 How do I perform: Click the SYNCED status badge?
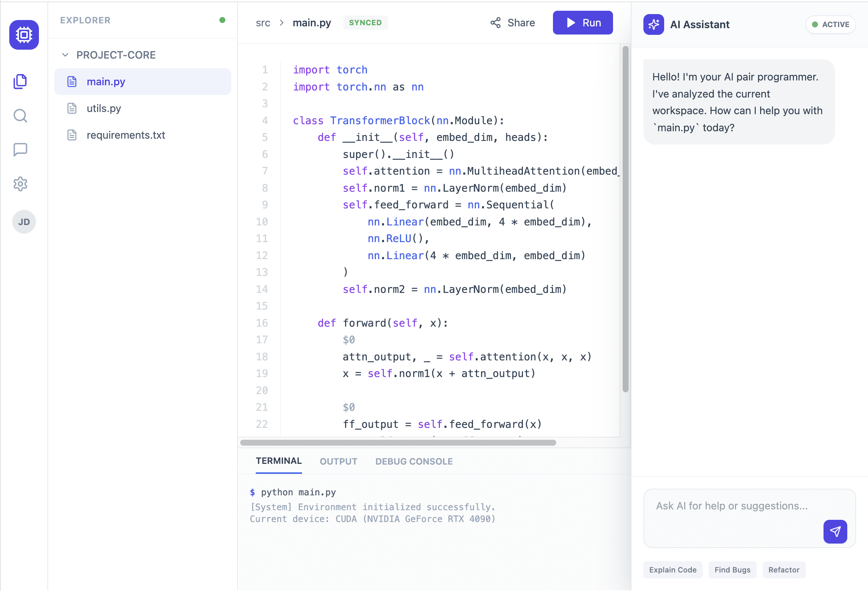pos(365,23)
